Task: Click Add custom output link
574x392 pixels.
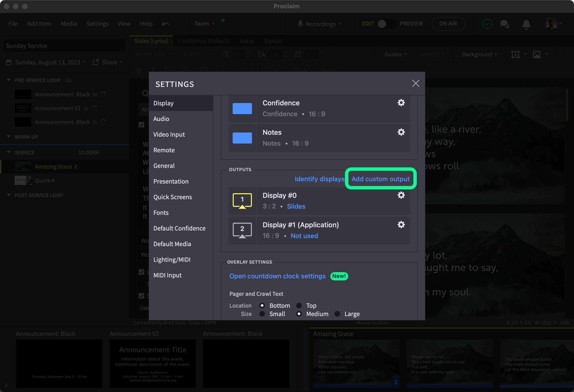Action: (380, 179)
